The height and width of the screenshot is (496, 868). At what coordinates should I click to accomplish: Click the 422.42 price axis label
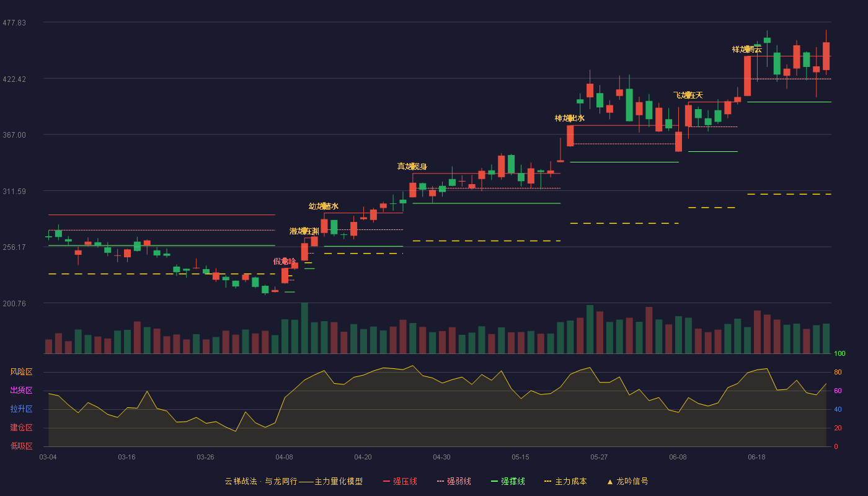click(14, 79)
